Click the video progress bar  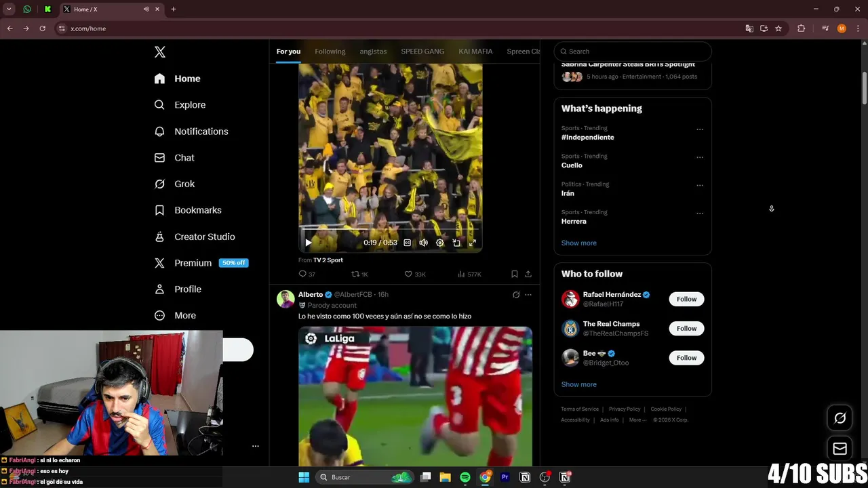(x=391, y=229)
